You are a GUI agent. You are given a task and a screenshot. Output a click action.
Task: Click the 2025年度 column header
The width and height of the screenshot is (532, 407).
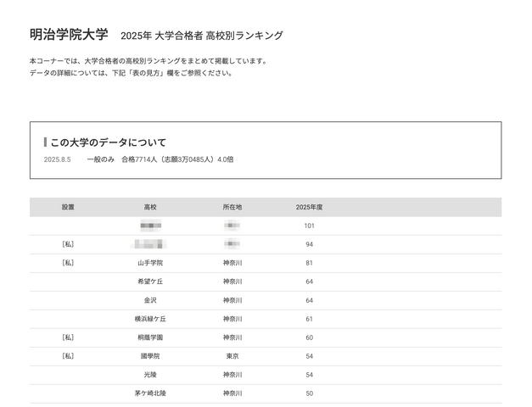pyautogui.click(x=309, y=207)
